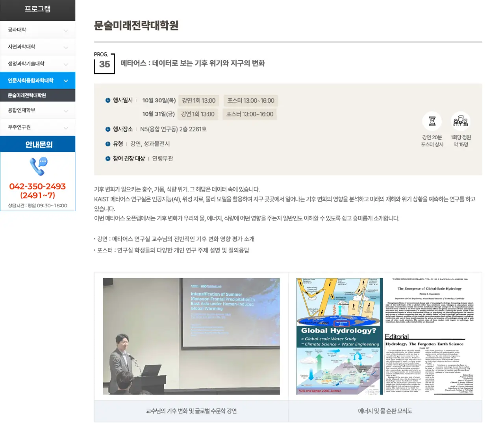Click the clock icon beside 행사장소
This screenshot has width=504, height=426.
point(108,129)
